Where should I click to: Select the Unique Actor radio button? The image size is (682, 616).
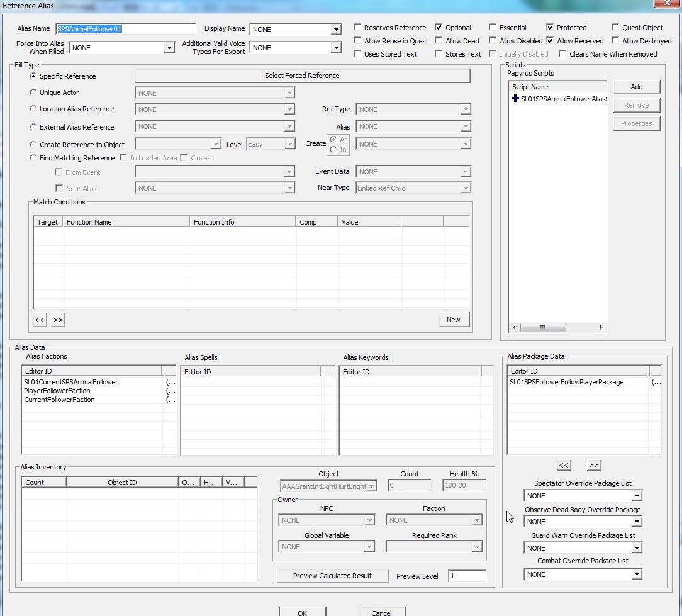(x=33, y=92)
